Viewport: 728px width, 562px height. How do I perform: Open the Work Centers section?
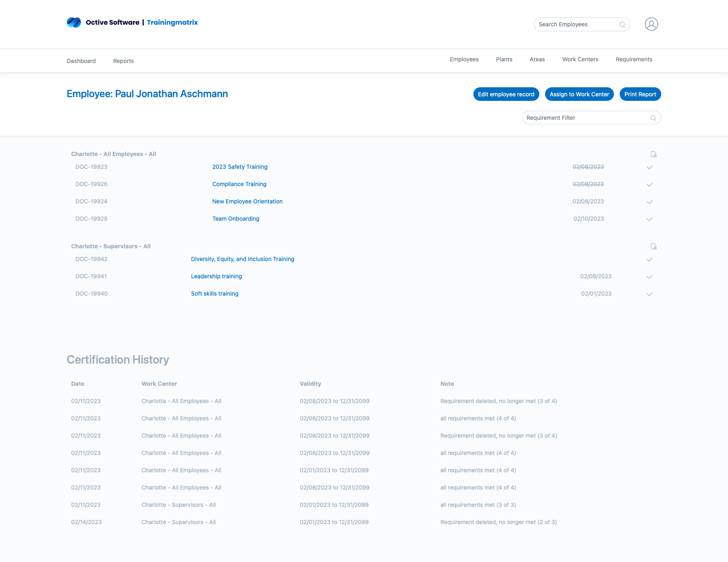(580, 59)
